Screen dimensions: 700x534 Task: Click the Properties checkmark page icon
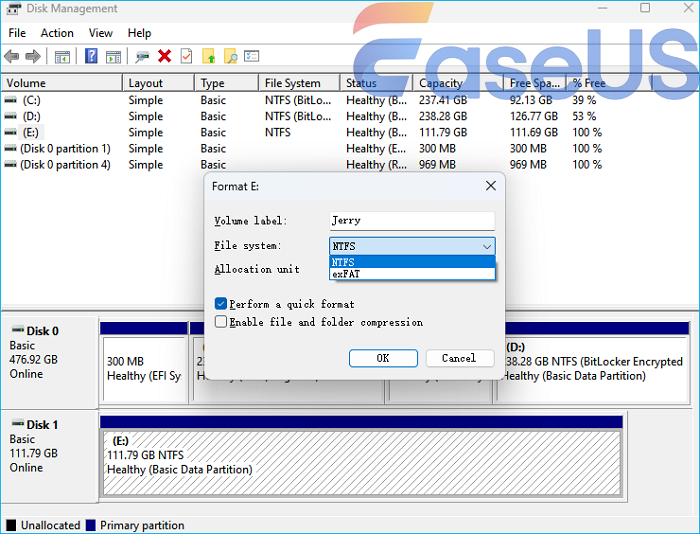coord(186,57)
